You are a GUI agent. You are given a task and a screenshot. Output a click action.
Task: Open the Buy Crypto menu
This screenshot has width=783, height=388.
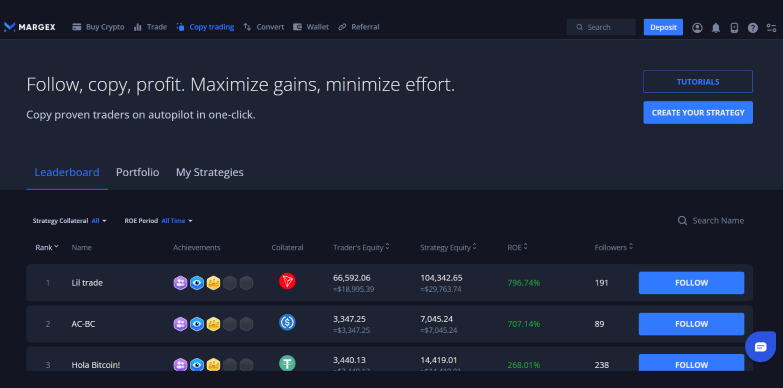[98, 27]
